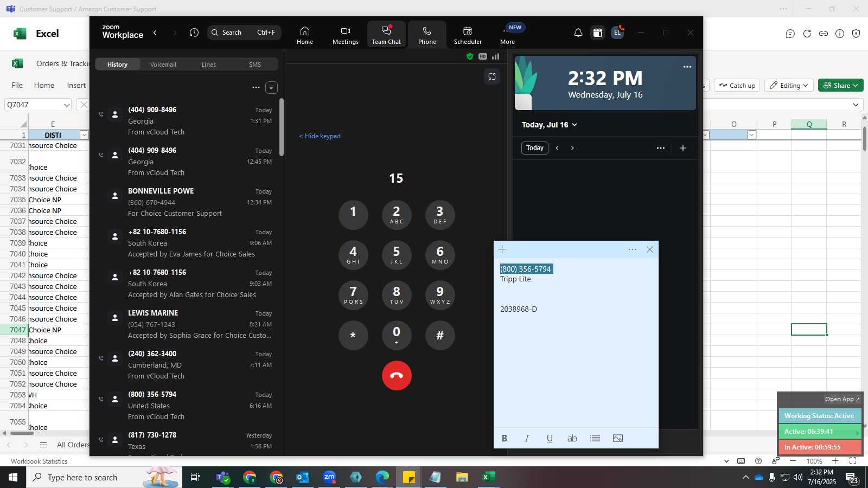Open Sticky Notes from taskbar

point(409,477)
